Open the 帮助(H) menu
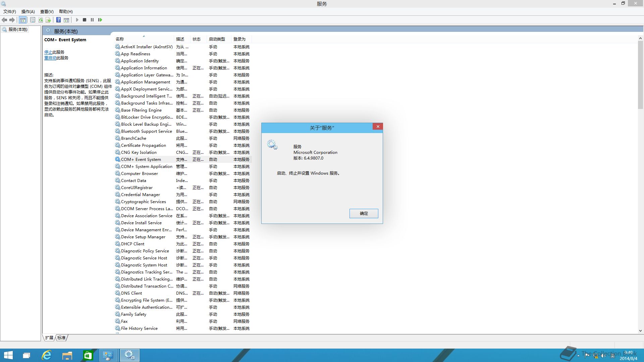The width and height of the screenshot is (644, 362). point(66,11)
